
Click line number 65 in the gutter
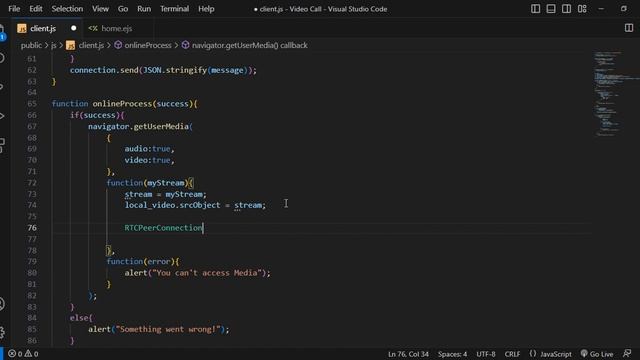click(32, 104)
